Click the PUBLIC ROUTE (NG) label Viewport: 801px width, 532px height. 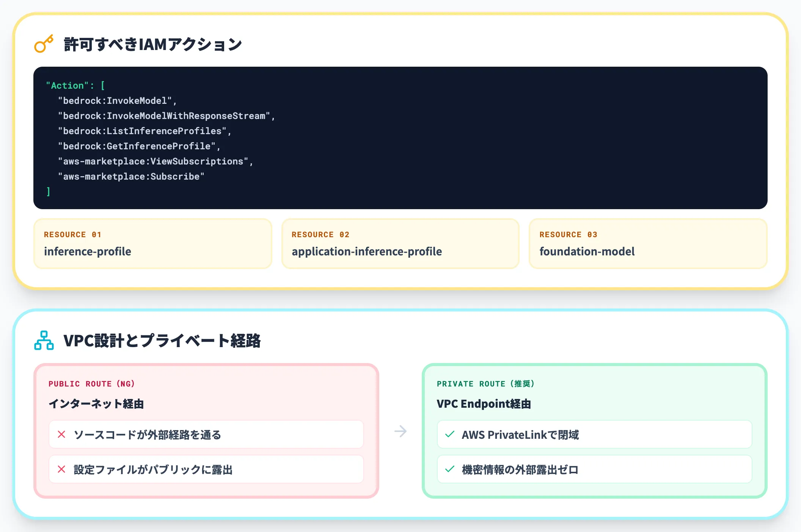pyautogui.click(x=91, y=384)
